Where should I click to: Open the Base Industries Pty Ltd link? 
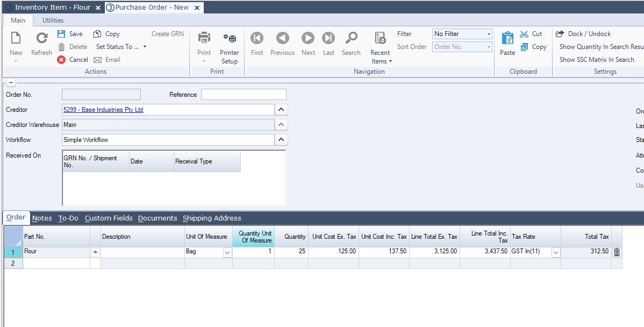point(103,110)
